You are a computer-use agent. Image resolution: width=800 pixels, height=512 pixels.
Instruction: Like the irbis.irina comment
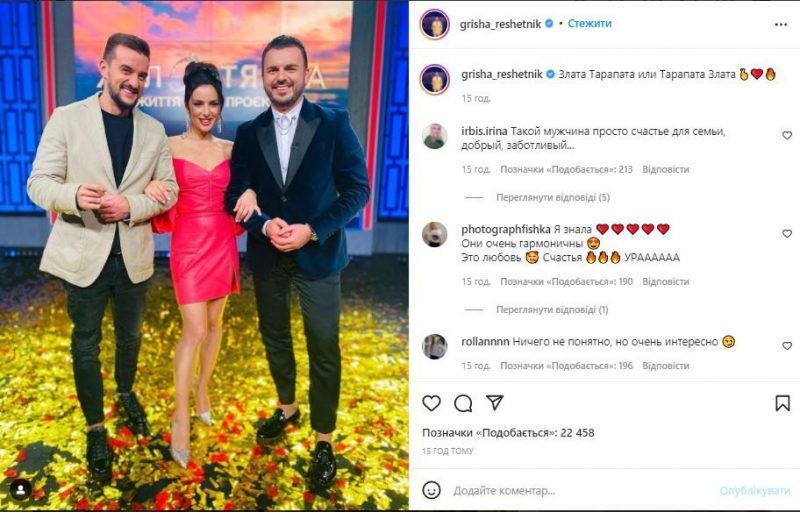pos(787,135)
